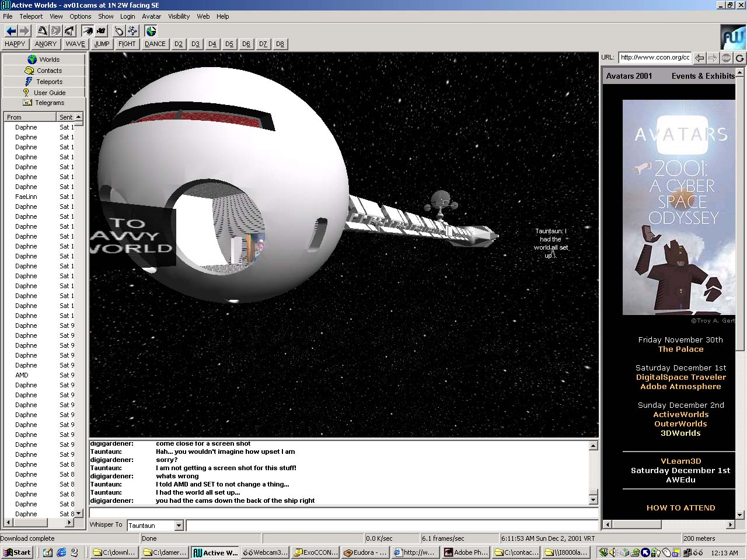Image resolution: width=747 pixels, height=560 pixels.
Task: Click the HOW TO ATTEND link
Action: 680,508
